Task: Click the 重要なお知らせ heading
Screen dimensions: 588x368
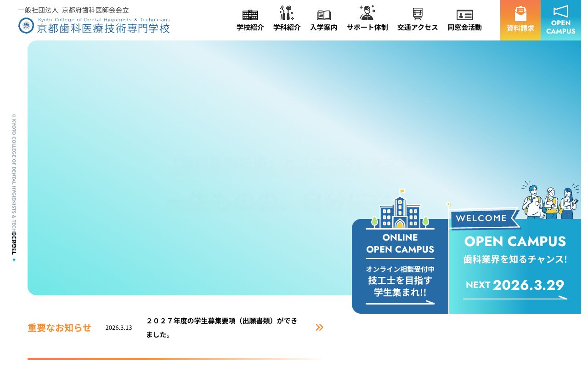Action: point(59,328)
